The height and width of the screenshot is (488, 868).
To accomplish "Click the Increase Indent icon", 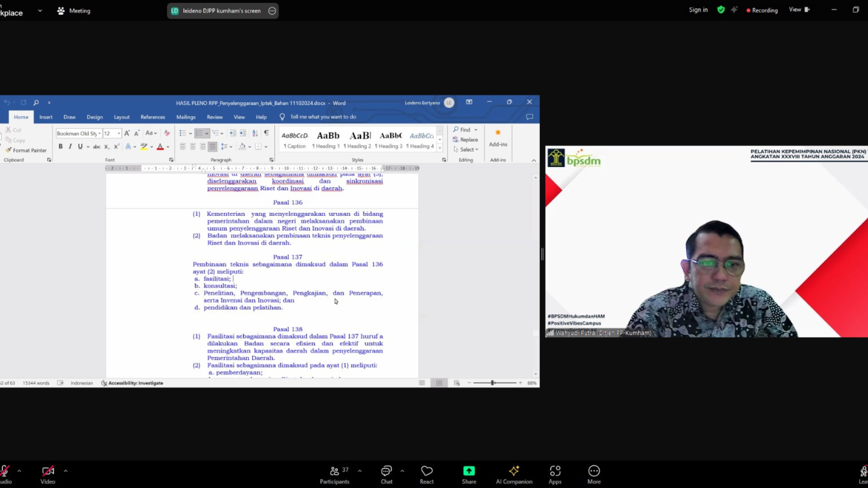I will click(x=243, y=133).
